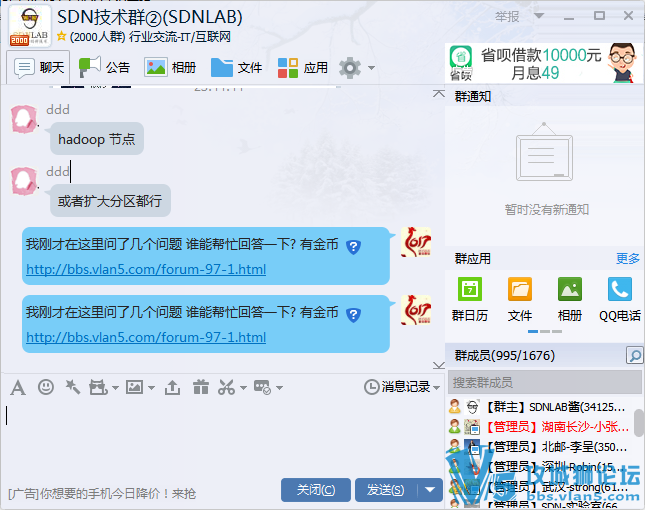Click rooster avatar beside first sent message
Viewport: 645px width, 510px height.
(x=416, y=242)
